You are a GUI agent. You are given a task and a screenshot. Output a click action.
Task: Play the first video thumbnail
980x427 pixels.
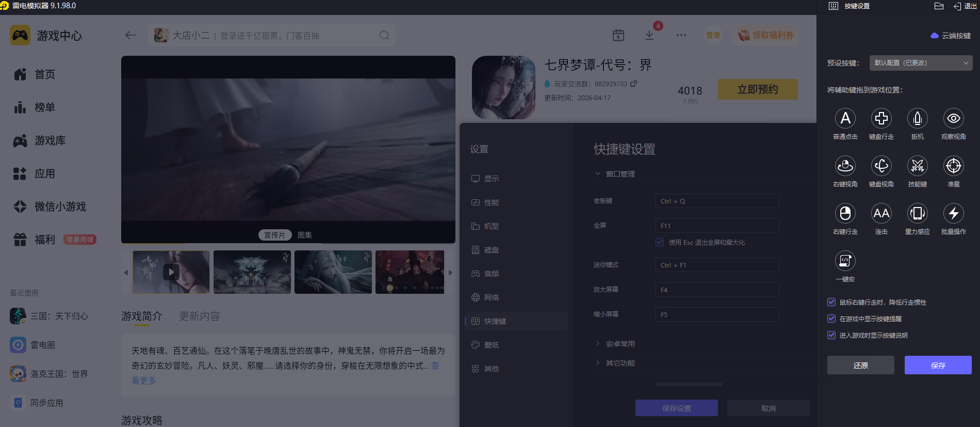click(x=171, y=272)
